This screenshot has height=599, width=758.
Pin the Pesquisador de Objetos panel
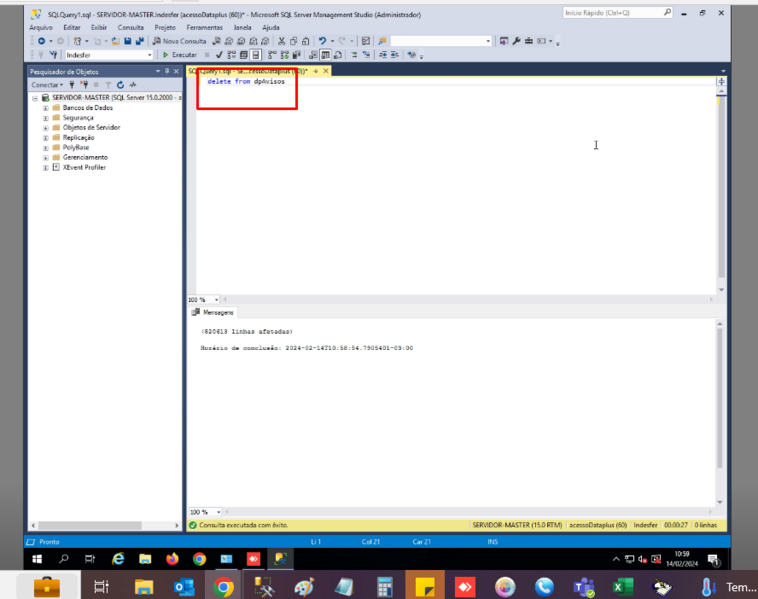click(x=167, y=72)
